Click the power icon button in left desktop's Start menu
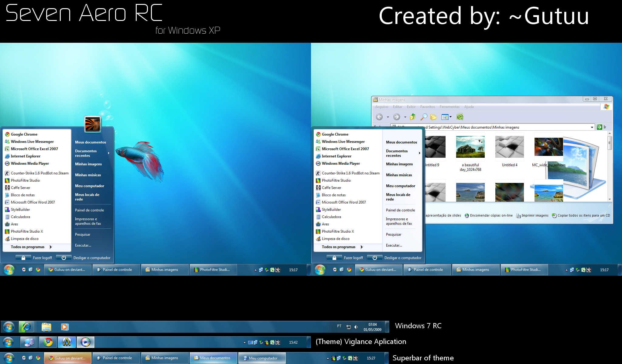Viewport: 622px width, 364px height. pos(64,258)
